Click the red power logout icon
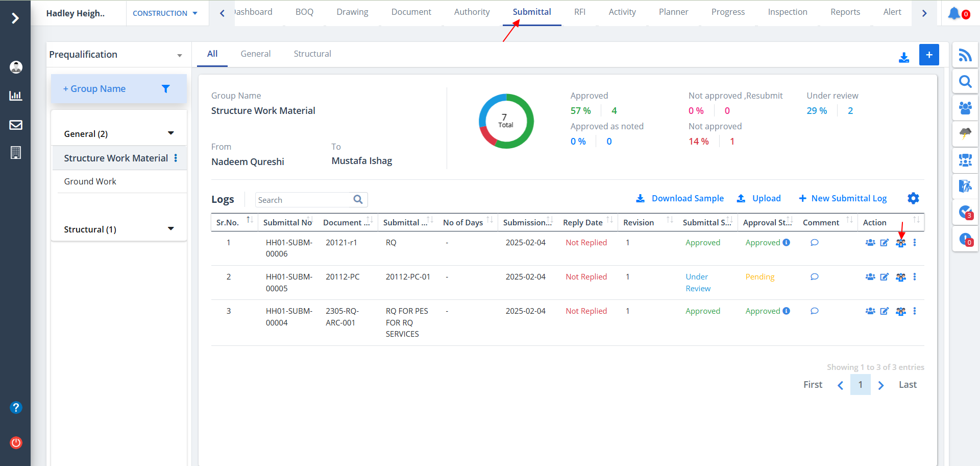 tap(16, 442)
